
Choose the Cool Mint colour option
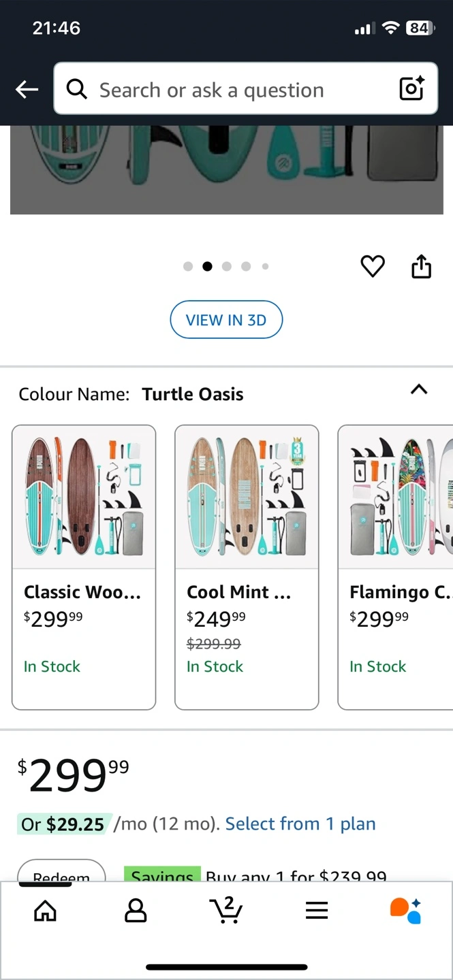247,567
